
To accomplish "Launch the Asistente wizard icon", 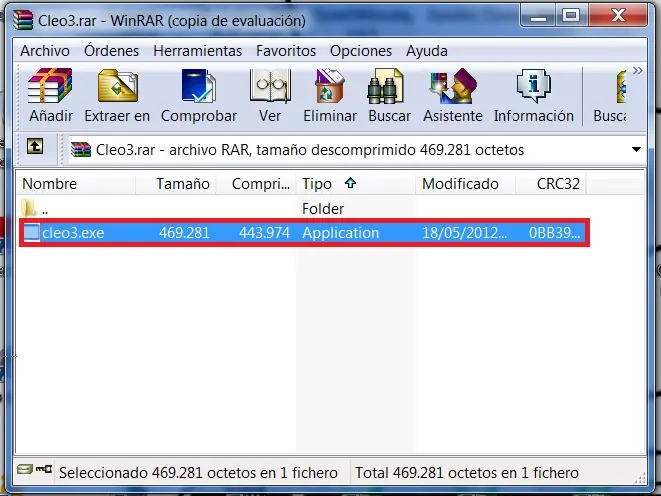I will coord(453,86).
